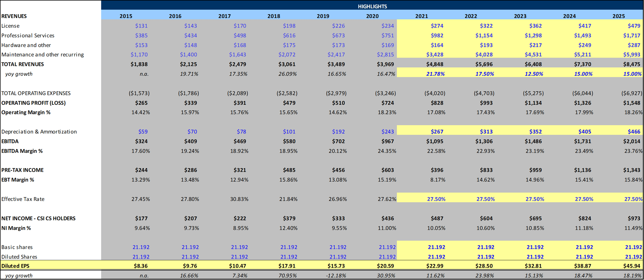This screenshot has height=280, width=644.
Task: Click the EBT Margin % label
Action: pos(18,180)
